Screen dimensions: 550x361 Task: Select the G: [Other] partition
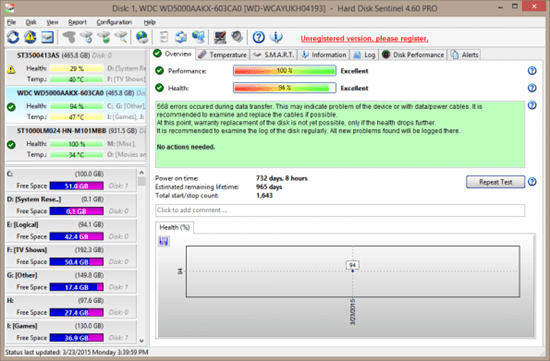(x=71, y=281)
